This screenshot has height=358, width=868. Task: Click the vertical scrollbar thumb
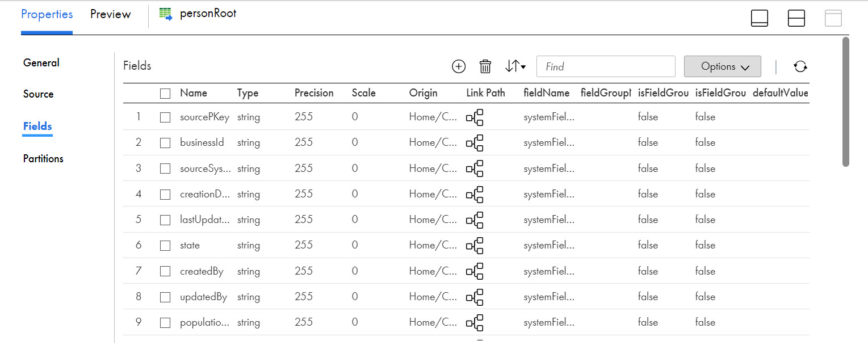846,102
